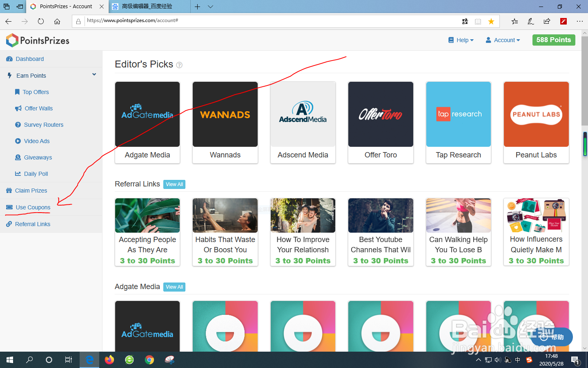The width and height of the screenshot is (588, 368).
Task: Click the PointsPrizes logo
Action: pos(38,40)
